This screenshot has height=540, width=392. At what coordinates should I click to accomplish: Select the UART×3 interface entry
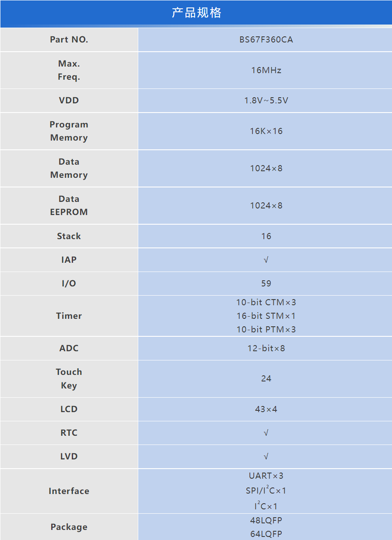pyautogui.click(x=266, y=476)
